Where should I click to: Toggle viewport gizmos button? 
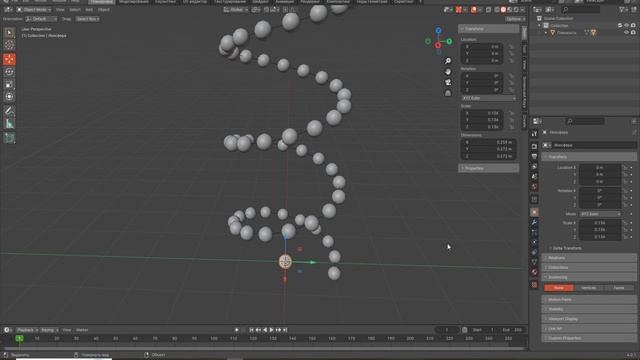point(459,9)
